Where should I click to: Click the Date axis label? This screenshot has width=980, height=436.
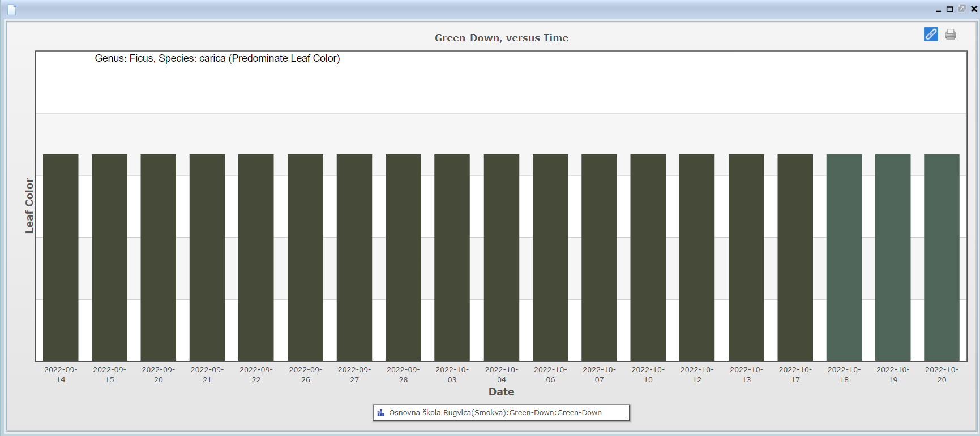coord(501,392)
